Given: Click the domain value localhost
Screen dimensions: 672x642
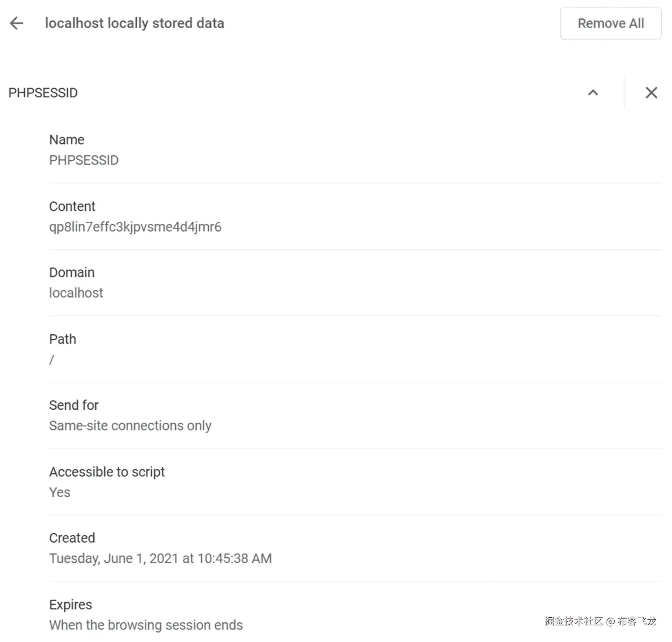Looking at the screenshot, I should (76, 293).
